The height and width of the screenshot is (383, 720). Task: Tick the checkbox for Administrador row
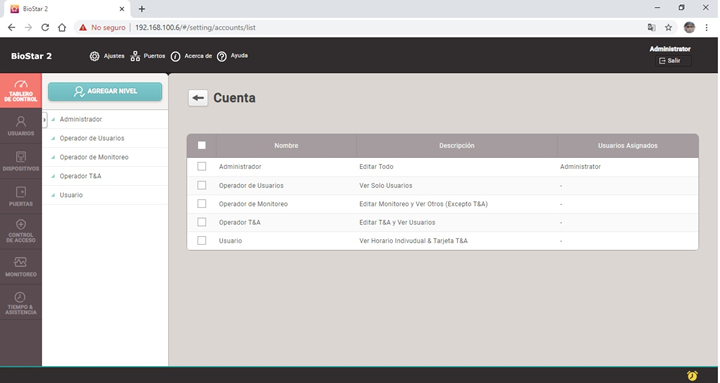click(x=202, y=166)
